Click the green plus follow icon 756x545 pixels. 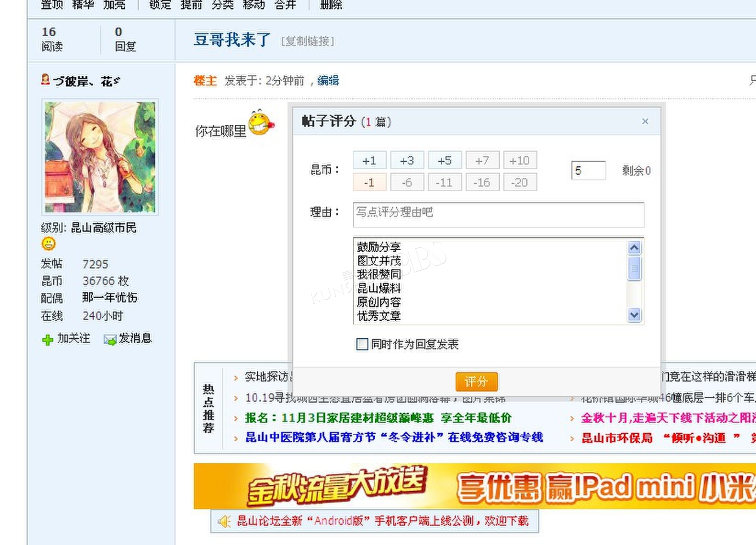[x=47, y=340]
